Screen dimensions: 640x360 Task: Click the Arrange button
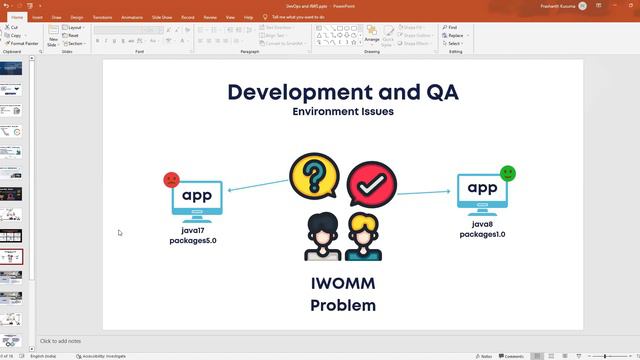(x=372, y=34)
